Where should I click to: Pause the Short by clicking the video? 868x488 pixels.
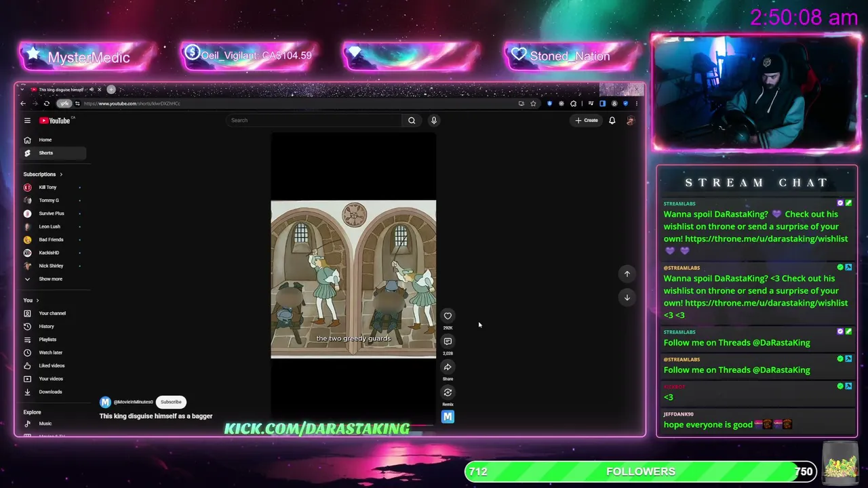pos(353,279)
